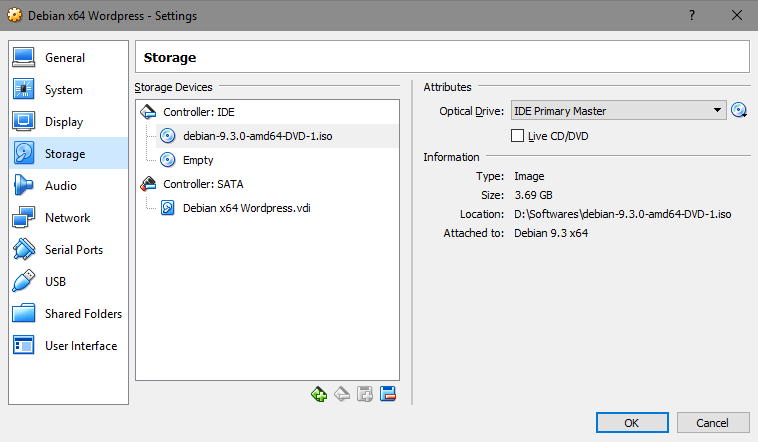The width and height of the screenshot is (758, 442).
Task: Open the Audio settings category
Action: [68, 185]
